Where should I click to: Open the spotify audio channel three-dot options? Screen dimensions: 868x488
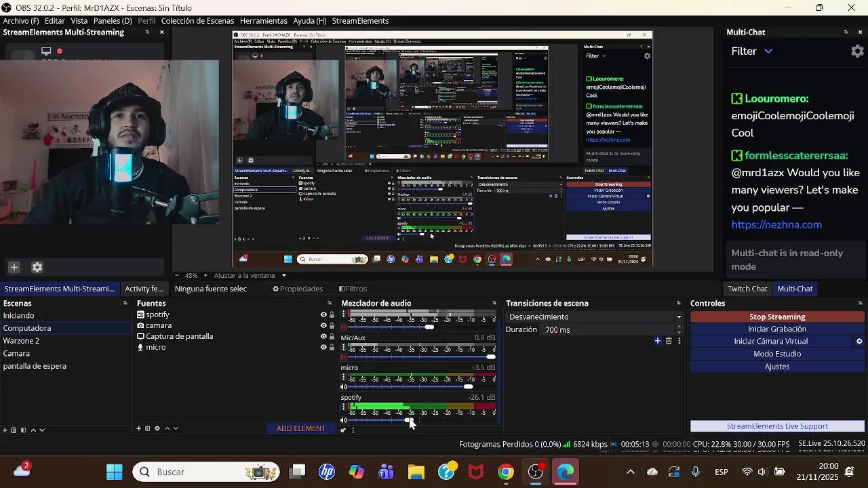(x=343, y=407)
